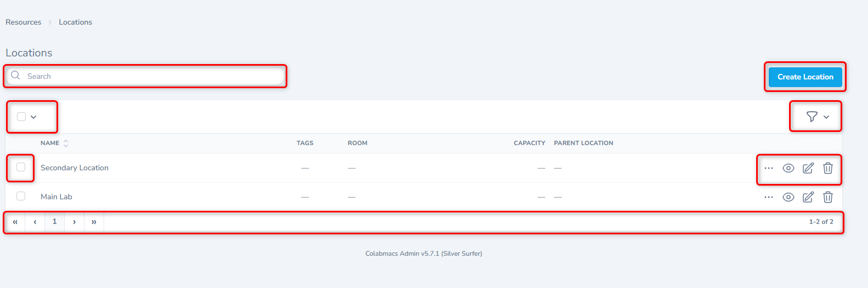Screen dimensions: 868x288
Task: Click the Locations breadcrumb link
Action: 75,22
